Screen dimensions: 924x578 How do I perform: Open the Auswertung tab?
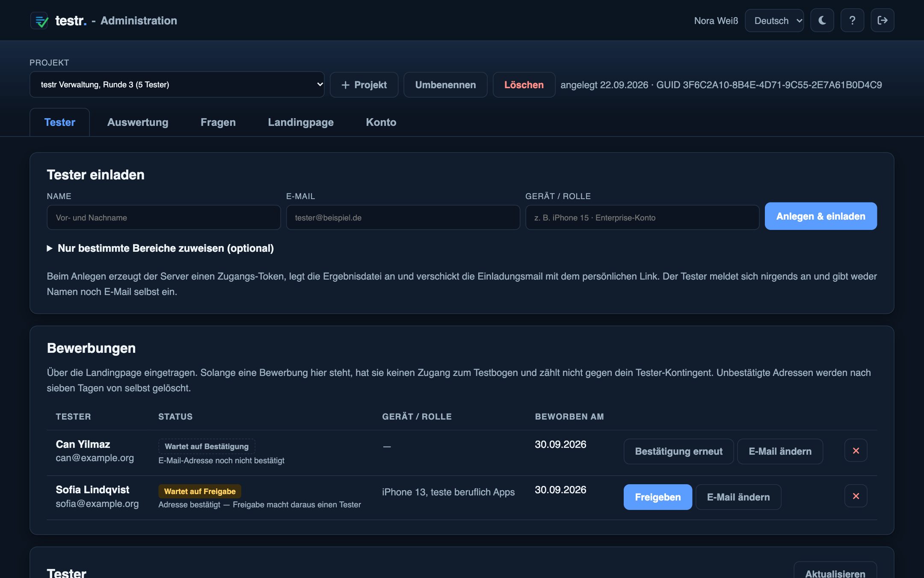(138, 122)
